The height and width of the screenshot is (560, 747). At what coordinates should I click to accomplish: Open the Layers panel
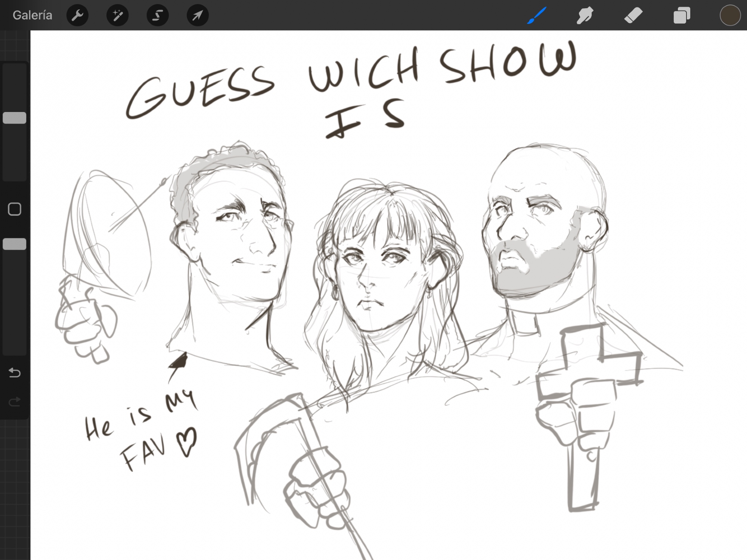682,15
